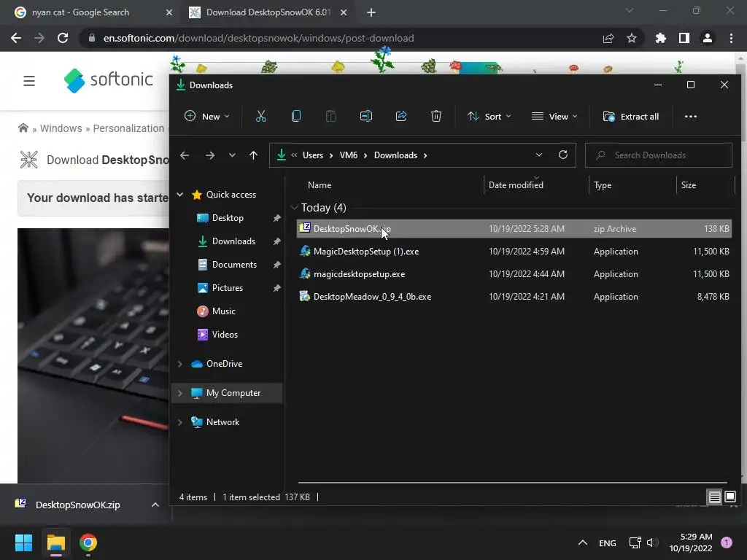Select magicdesktopsetup.exe file

point(514,274)
